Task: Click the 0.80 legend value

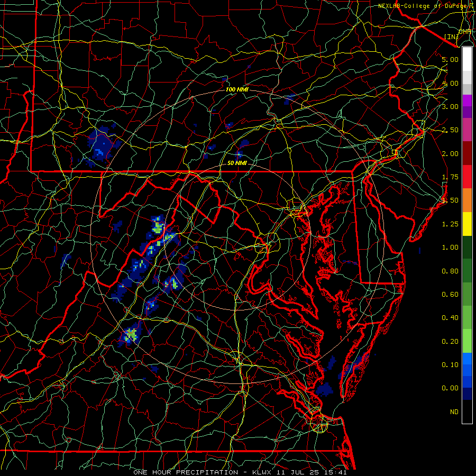Action: (x=450, y=271)
